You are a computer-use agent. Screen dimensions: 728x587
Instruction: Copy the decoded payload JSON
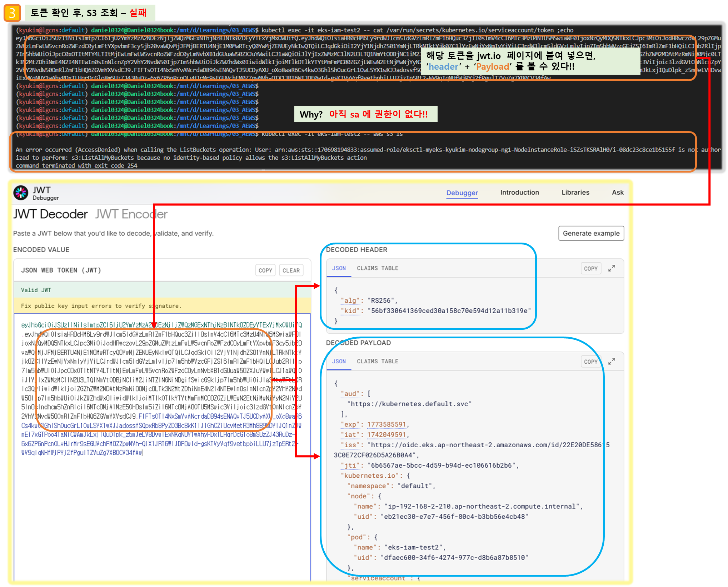tap(590, 362)
